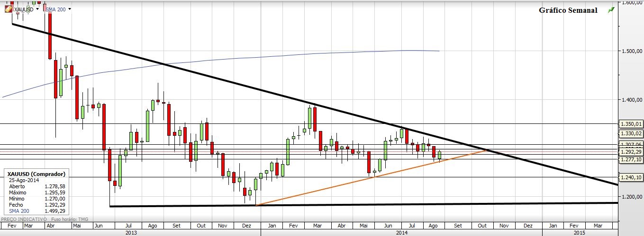Open the XAUUSD symbol dropdown arrow

(x=37, y=9)
